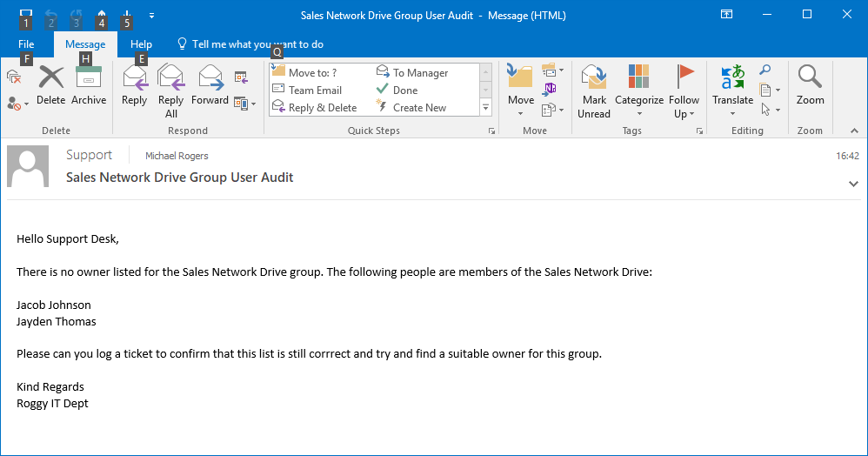Open the File tab
Screen dimensions: 868x456
coord(26,44)
